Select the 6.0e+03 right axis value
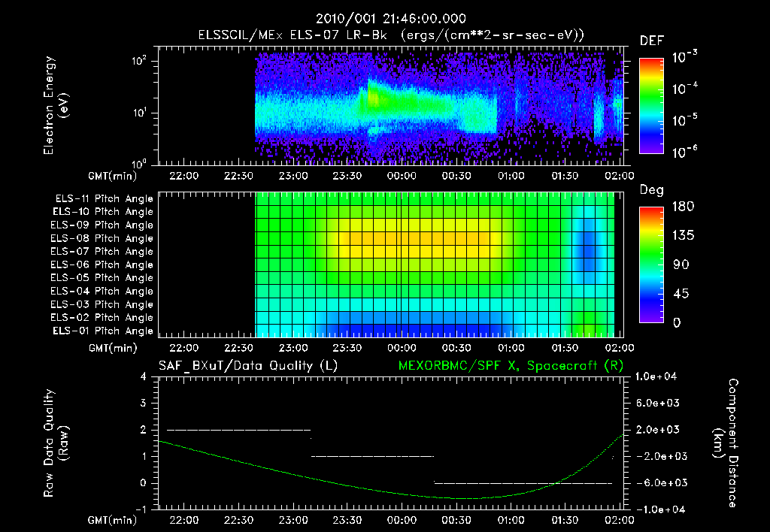This screenshot has height=532, width=770. tap(657, 403)
